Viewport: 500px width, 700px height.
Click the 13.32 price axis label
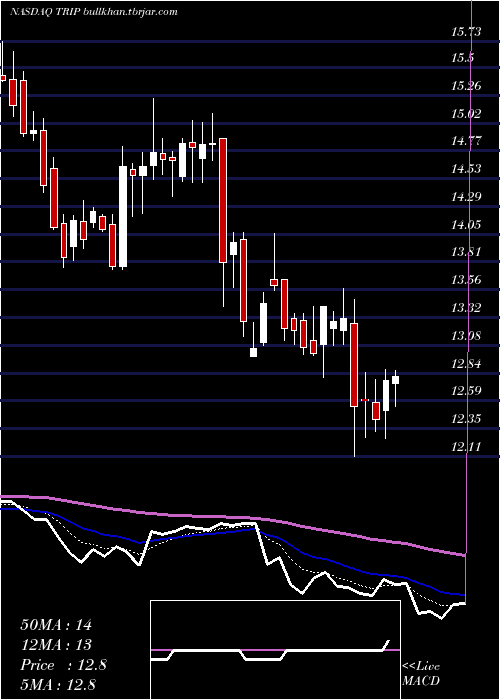coord(467,308)
